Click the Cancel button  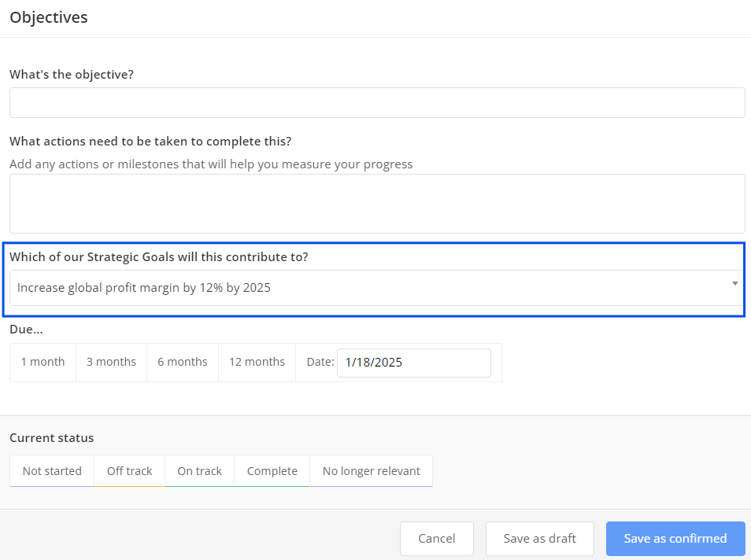(437, 539)
